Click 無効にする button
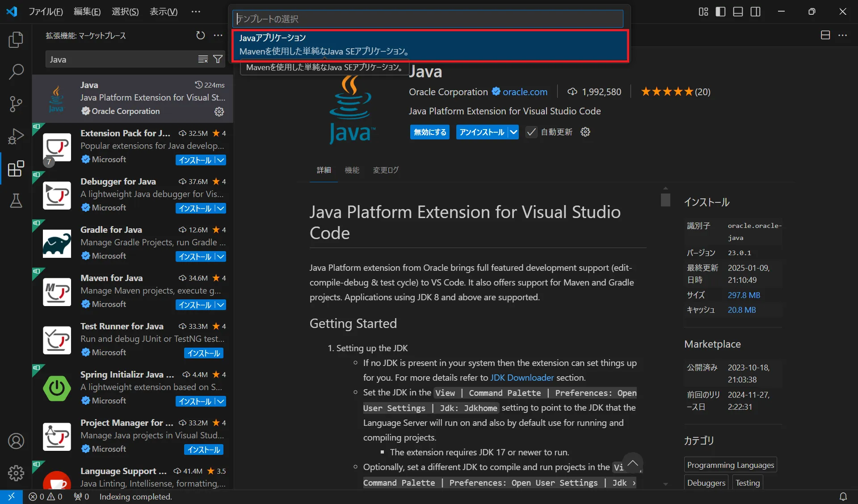The height and width of the screenshot is (504, 858). click(x=430, y=132)
